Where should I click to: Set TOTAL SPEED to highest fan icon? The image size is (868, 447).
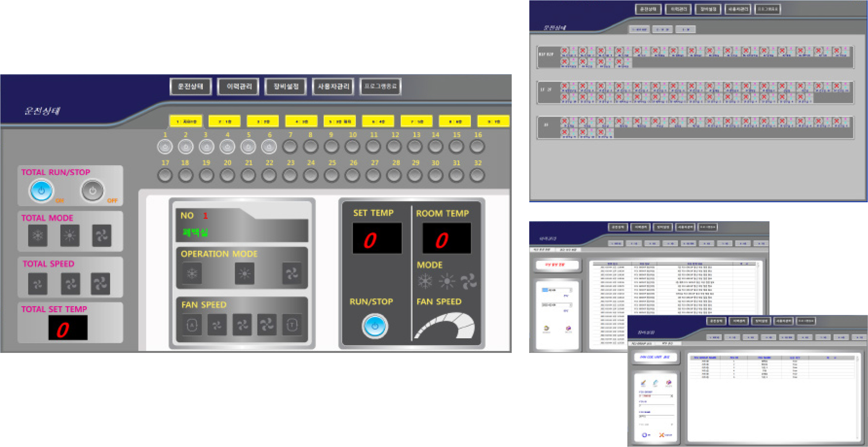100,284
